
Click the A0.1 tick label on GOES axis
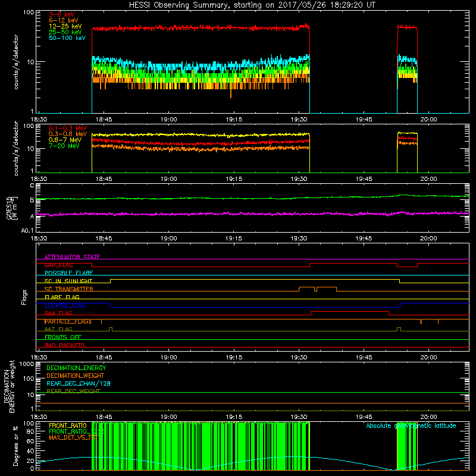27,230
